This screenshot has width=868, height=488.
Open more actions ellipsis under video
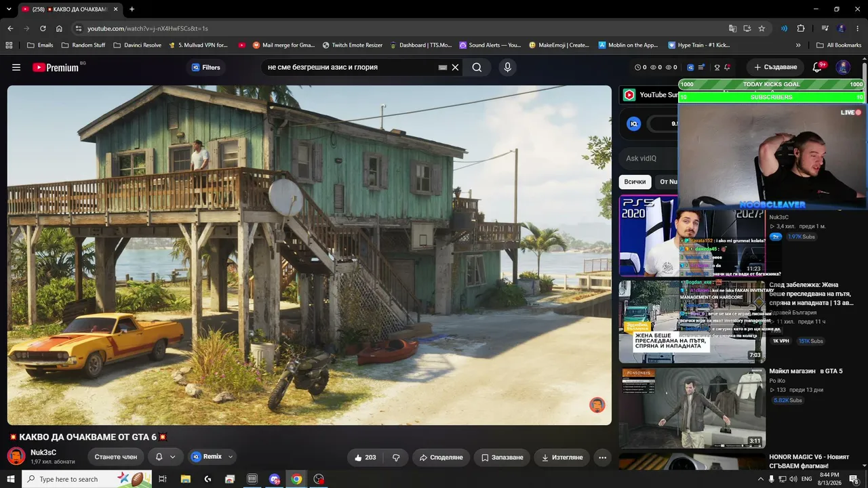click(x=602, y=457)
